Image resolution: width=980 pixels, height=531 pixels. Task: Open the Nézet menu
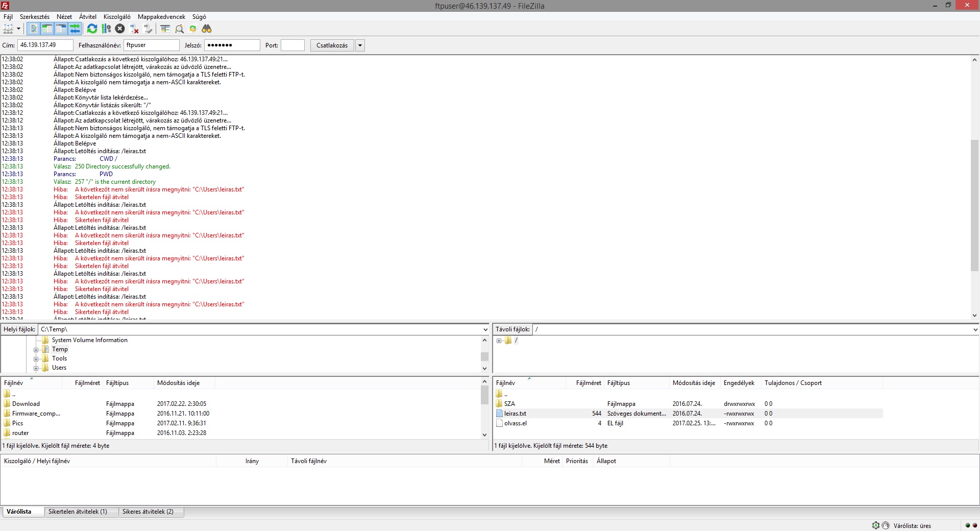pyautogui.click(x=64, y=17)
